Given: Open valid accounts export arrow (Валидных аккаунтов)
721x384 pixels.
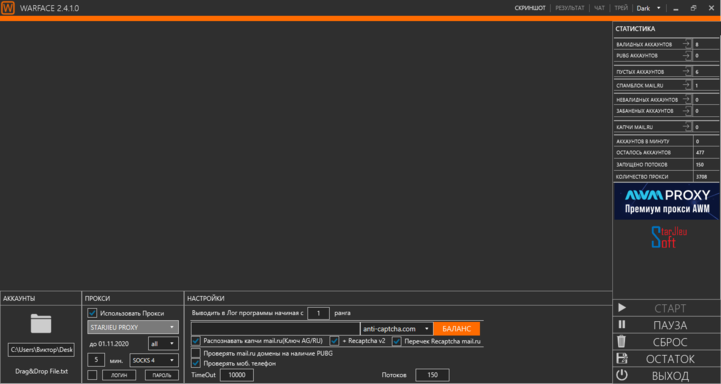Looking at the screenshot, I should (686, 44).
